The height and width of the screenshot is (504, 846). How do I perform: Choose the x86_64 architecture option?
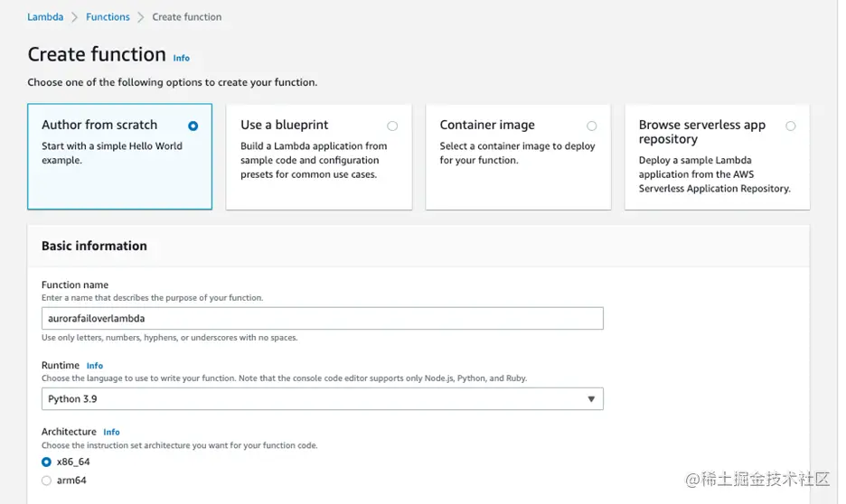pos(47,462)
